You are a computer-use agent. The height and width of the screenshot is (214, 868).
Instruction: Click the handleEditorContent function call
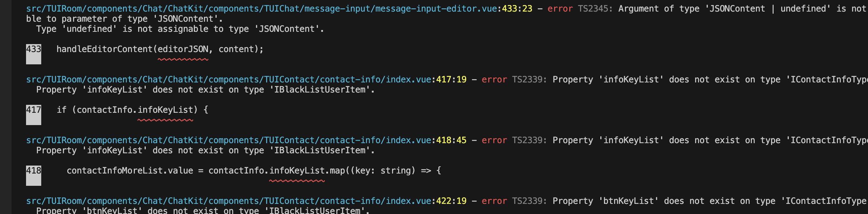[105, 49]
